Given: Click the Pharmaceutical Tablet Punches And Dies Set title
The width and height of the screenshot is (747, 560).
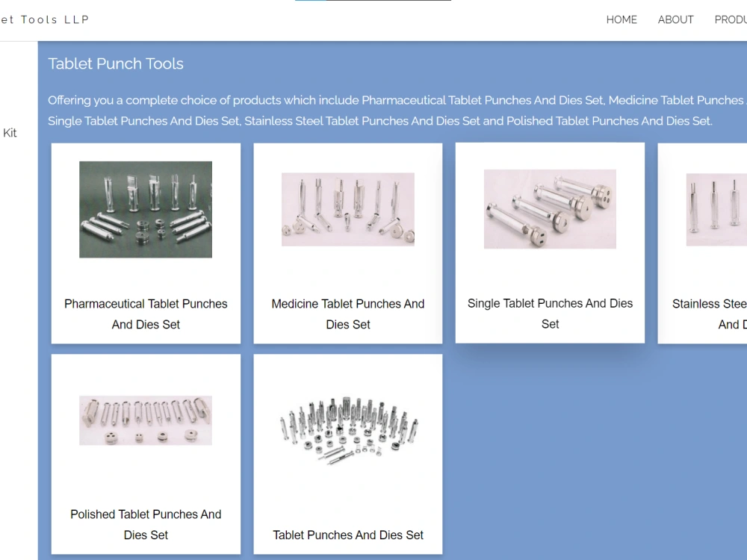Looking at the screenshot, I should click(146, 314).
